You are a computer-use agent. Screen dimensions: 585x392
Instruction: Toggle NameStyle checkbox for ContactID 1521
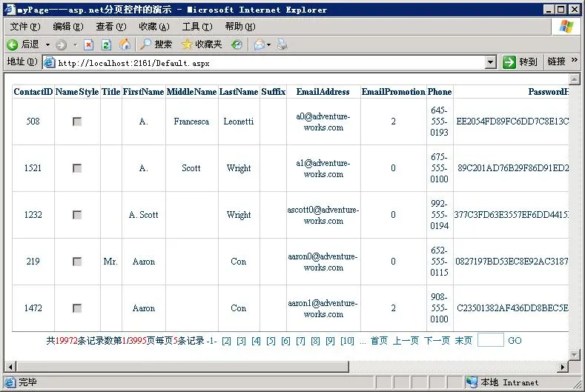coord(77,168)
